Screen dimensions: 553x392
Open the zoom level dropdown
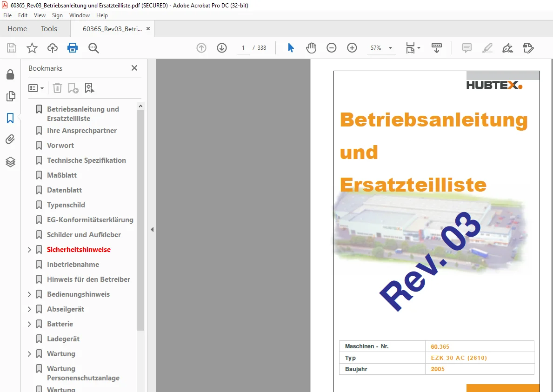[x=390, y=48]
